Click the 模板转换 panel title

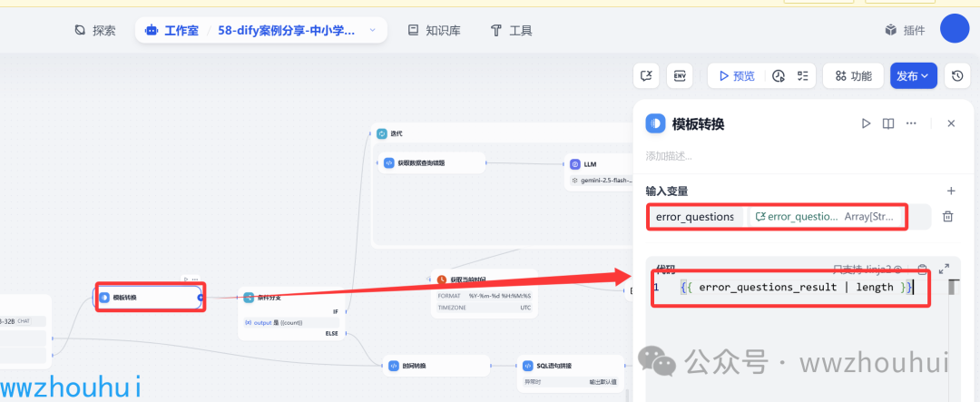point(698,123)
